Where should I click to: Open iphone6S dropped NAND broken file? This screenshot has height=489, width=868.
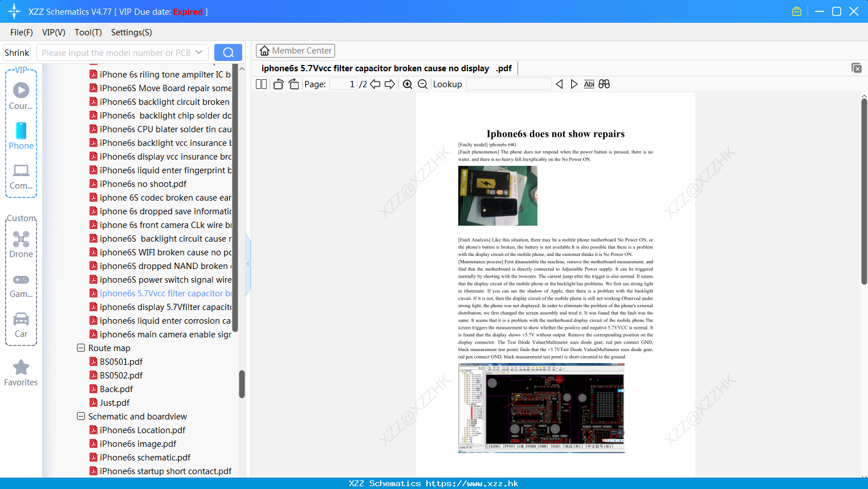pos(160,266)
